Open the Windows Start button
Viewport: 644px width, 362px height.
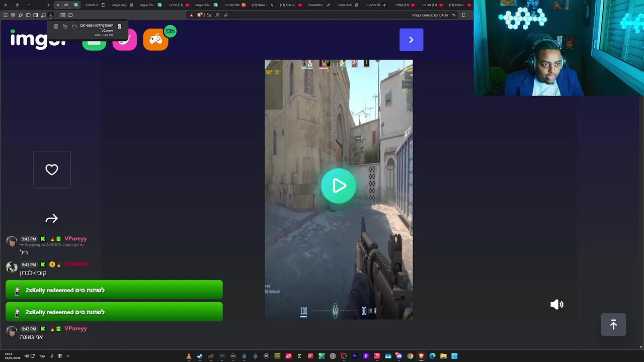[454, 356]
